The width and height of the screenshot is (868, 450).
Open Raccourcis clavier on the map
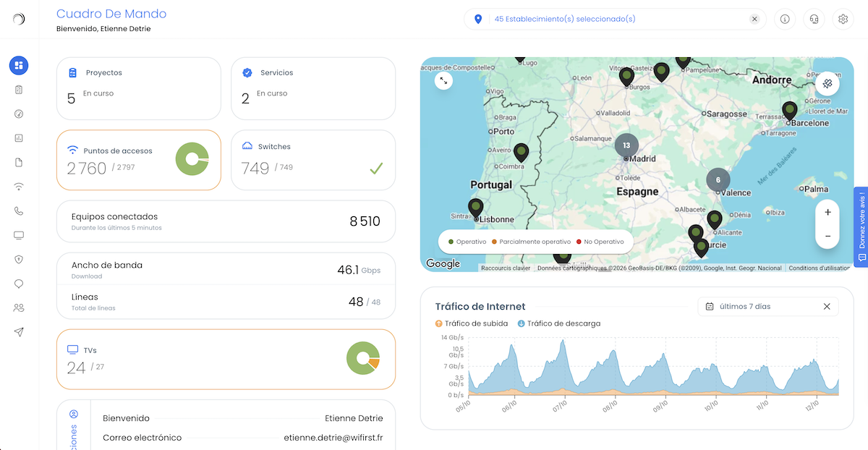coord(506,268)
